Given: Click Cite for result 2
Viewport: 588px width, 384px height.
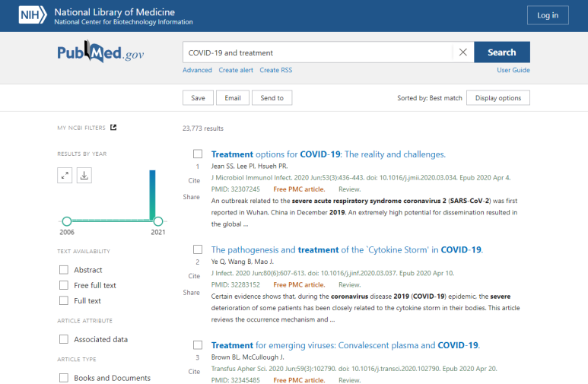Looking at the screenshot, I should pos(194,276).
